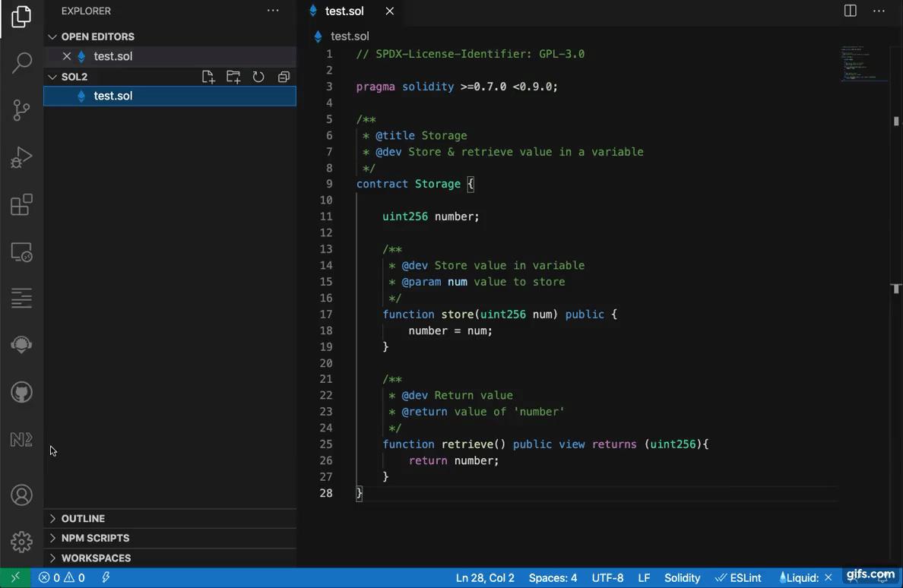Open the Manage settings gear
Screen dimensions: 903x588
(21, 542)
